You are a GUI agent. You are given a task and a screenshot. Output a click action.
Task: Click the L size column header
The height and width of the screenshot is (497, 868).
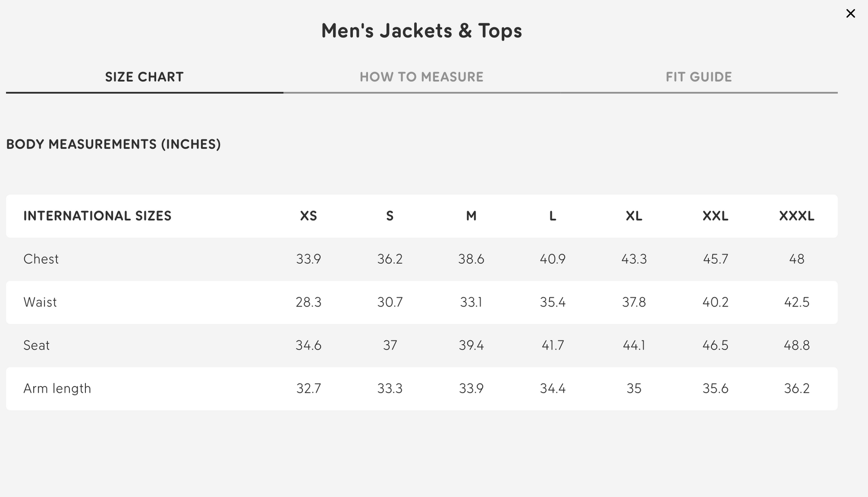coord(553,216)
